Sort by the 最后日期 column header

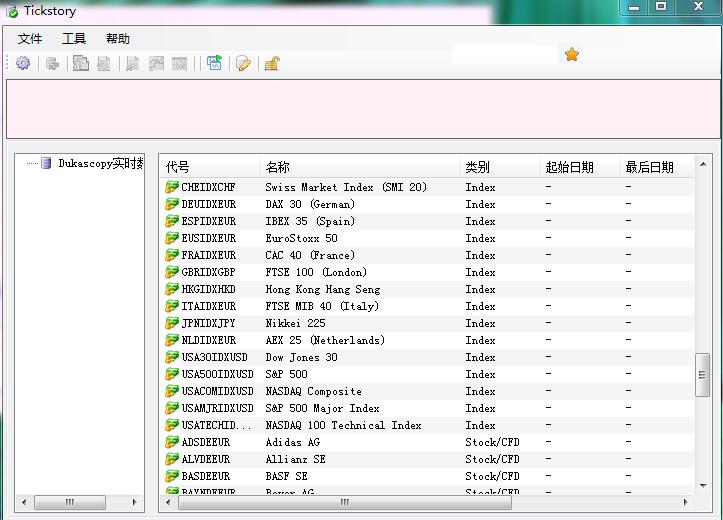[x=657, y=167]
